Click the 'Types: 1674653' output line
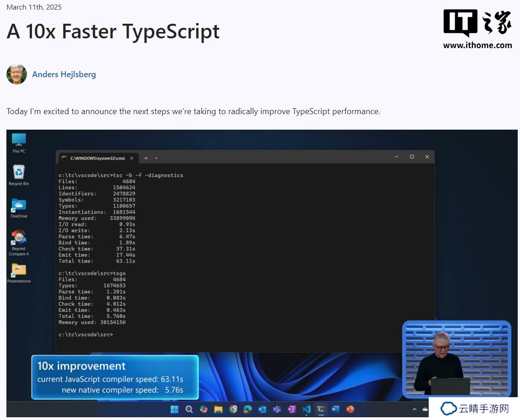Screen dimensions: 520x420 coord(92,285)
